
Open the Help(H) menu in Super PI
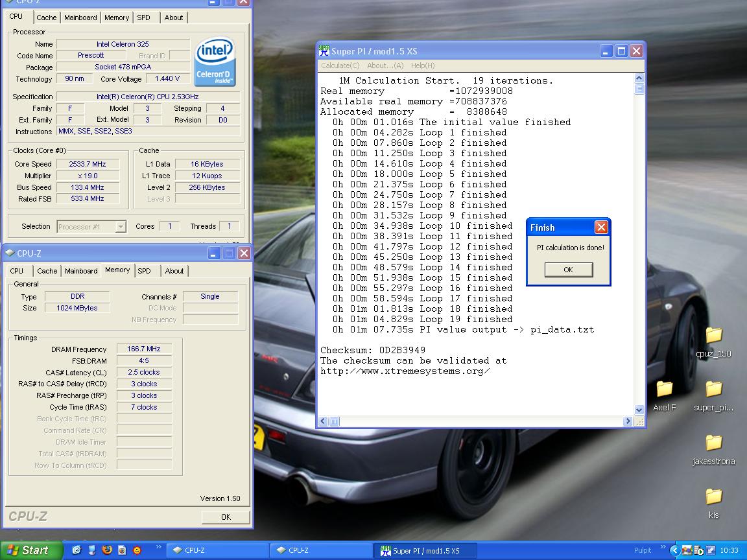[423, 65]
